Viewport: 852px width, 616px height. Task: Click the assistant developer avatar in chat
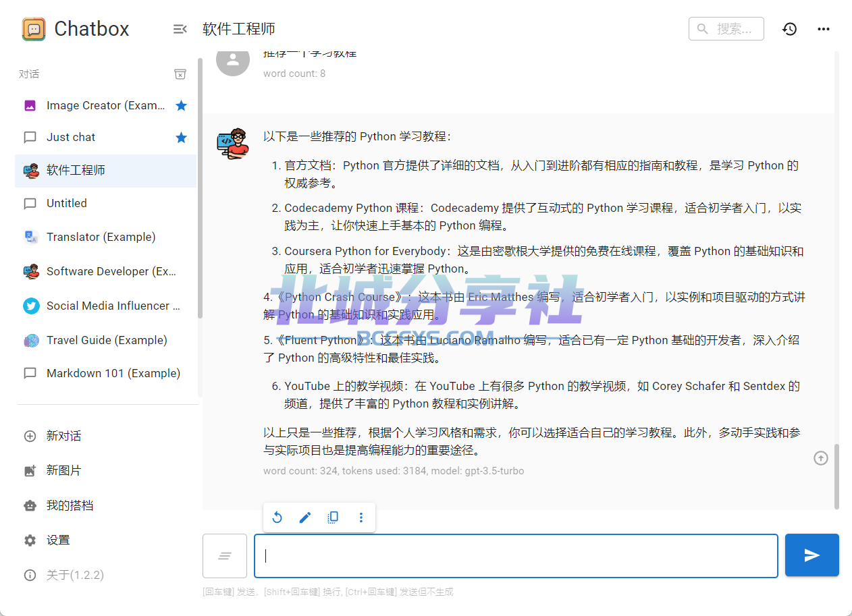(x=233, y=143)
